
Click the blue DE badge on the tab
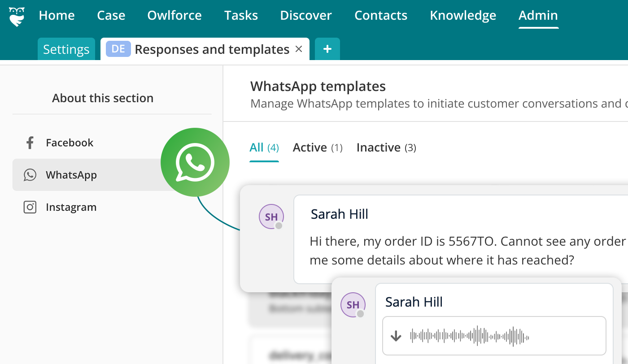click(118, 49)
